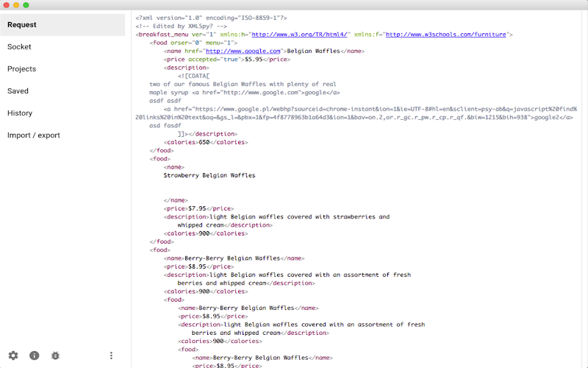The width and height of the screenshot is (588, 368).
Task: Click the text "whipped cream" in the Strawberry description
Action: click(x=201, y=225)
